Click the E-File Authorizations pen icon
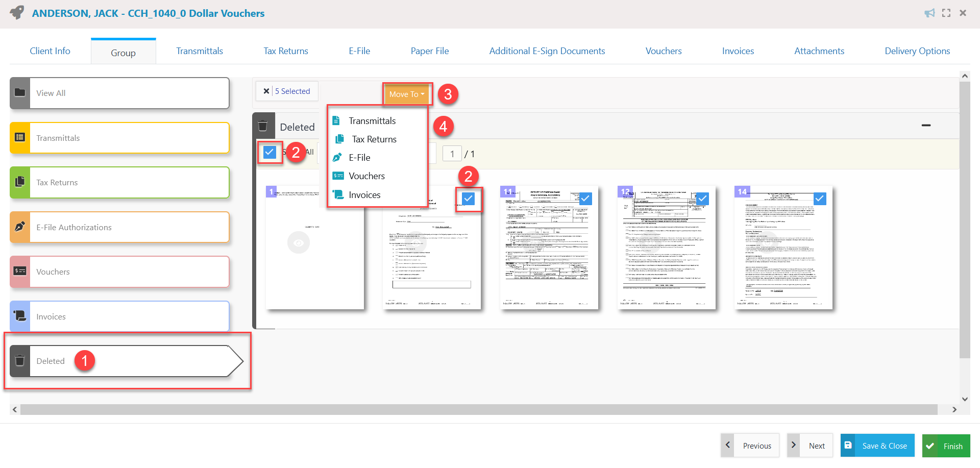 point(20,227)
